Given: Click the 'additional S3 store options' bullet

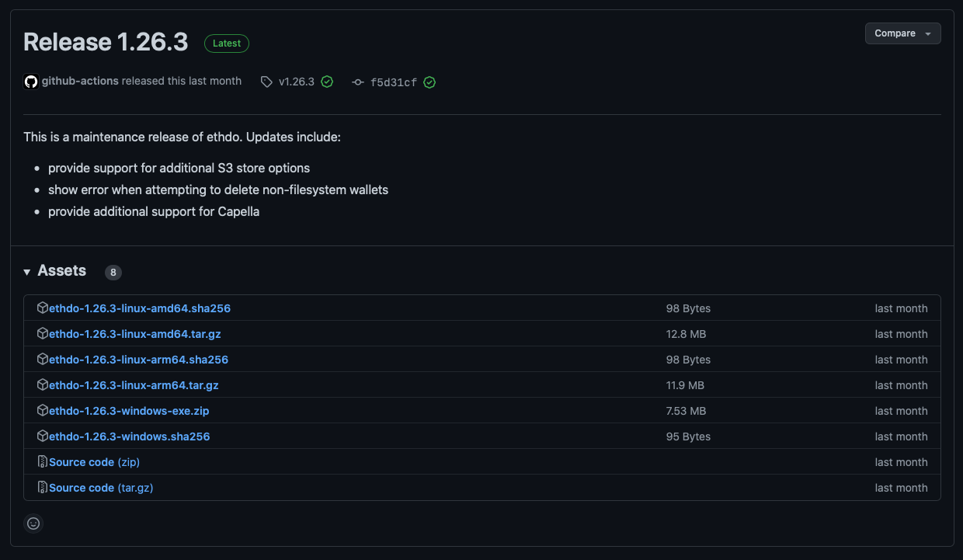Looking at the screenshot, I should [179, 168].
